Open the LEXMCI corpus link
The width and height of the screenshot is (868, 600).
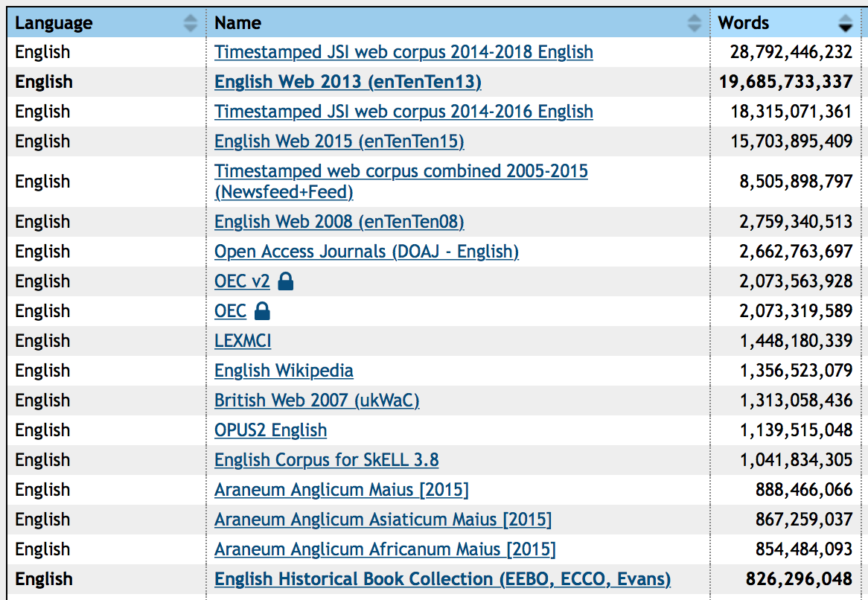243,341
